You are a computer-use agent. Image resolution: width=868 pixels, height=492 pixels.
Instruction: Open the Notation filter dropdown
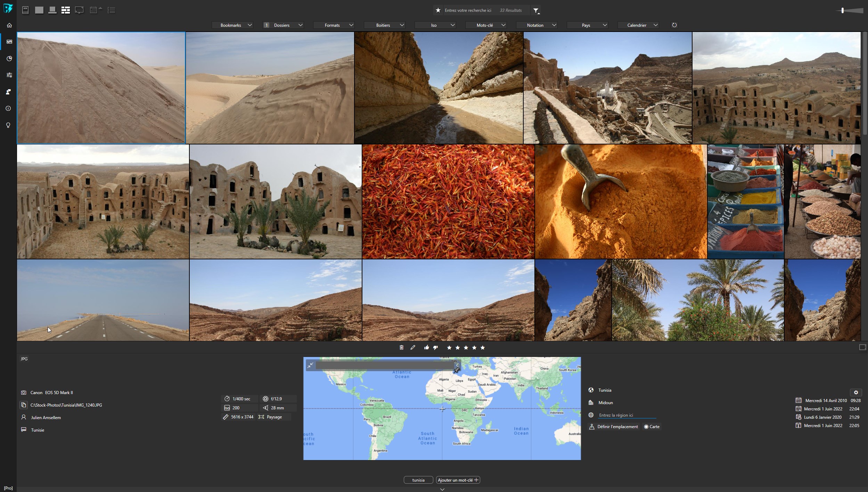pyautogui.click(x=537, y=25)
